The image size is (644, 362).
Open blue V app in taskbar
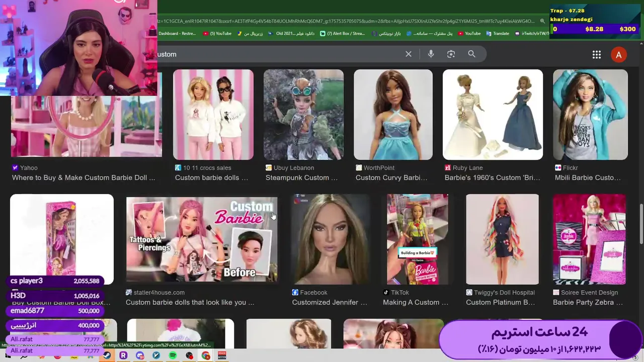pyautogui.click(x=156, y=355)
